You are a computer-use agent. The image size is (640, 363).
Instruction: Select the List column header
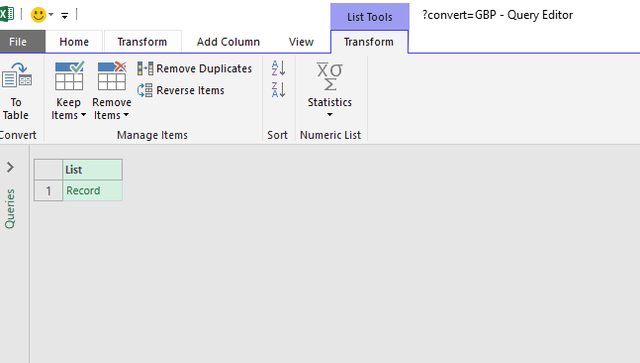(92, 169)
